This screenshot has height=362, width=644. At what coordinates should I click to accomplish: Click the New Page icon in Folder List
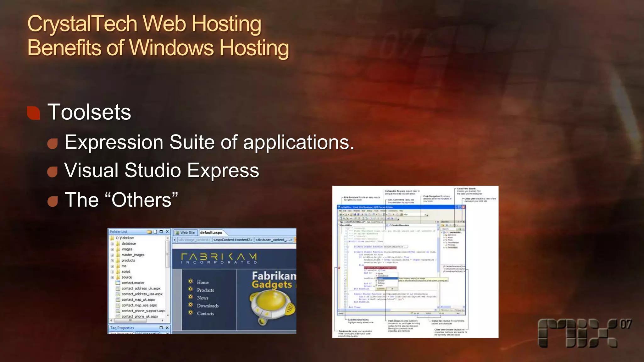point(155,232)
